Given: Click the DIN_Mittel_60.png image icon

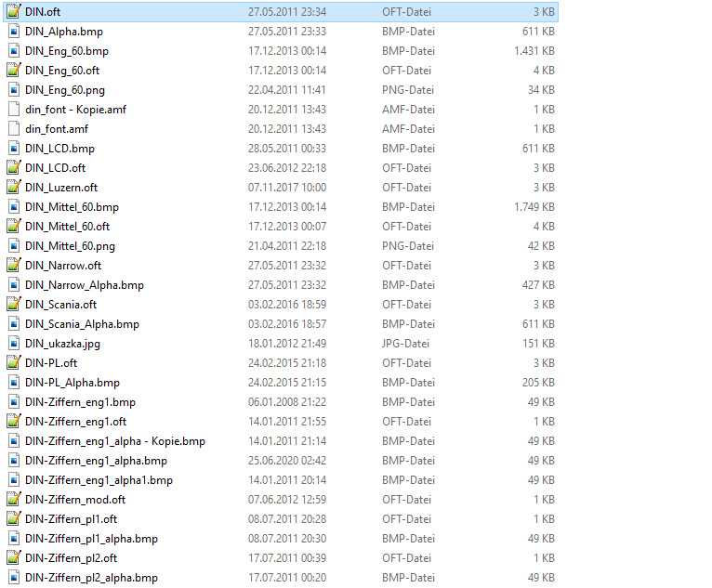Looking at the screenshot, I should click(x=14, y=245).
